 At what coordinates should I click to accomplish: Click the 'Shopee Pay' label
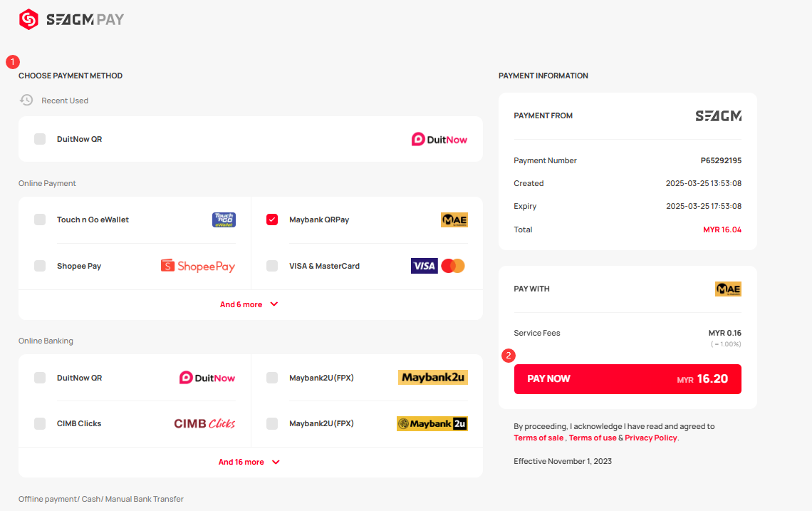pyautogui.click(x=79, y=266)
